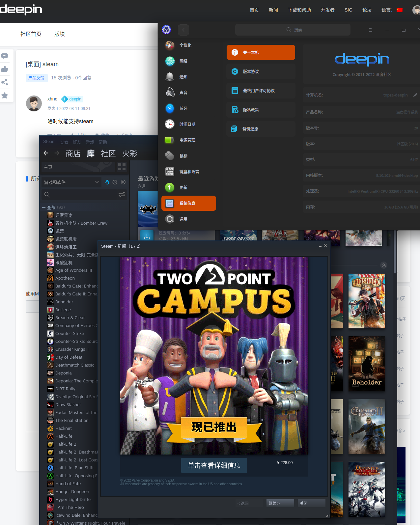Open Steam Friends menu
420x525 pixels.
click(77, 142)
